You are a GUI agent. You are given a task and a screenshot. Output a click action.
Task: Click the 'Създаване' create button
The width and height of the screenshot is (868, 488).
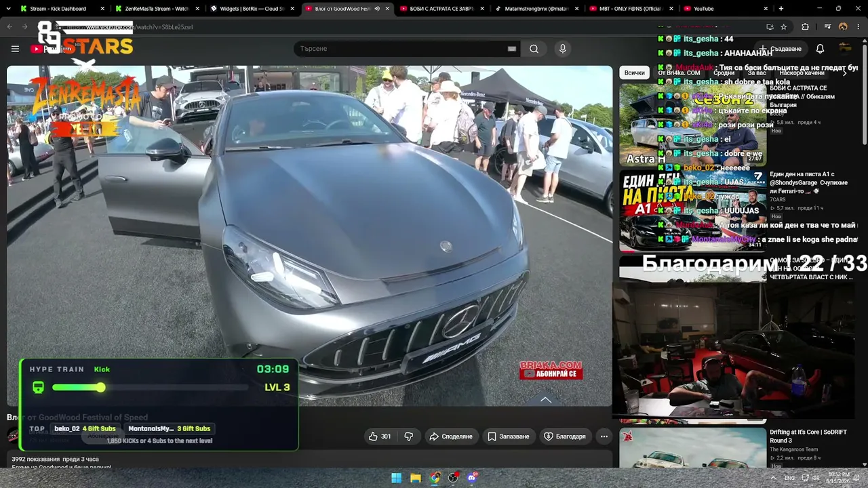pos(781,49)
